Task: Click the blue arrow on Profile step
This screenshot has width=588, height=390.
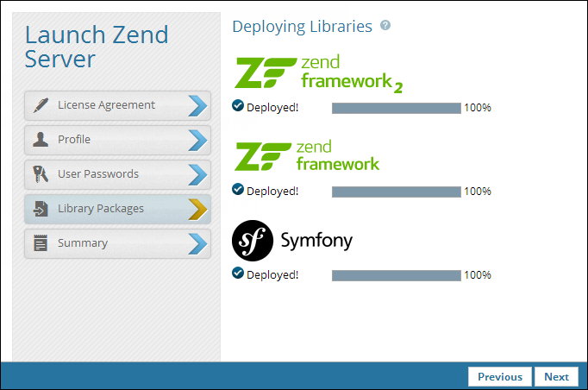Action: (x=197, y=140)
